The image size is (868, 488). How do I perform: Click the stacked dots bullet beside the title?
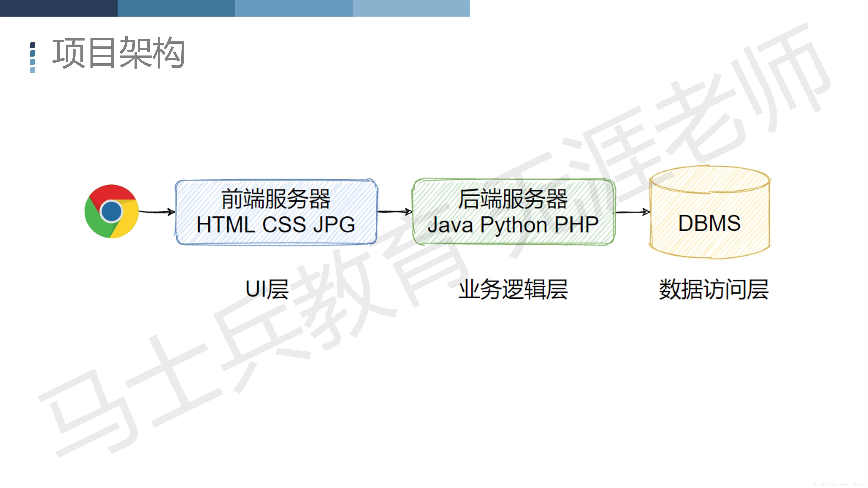point(33,57)
